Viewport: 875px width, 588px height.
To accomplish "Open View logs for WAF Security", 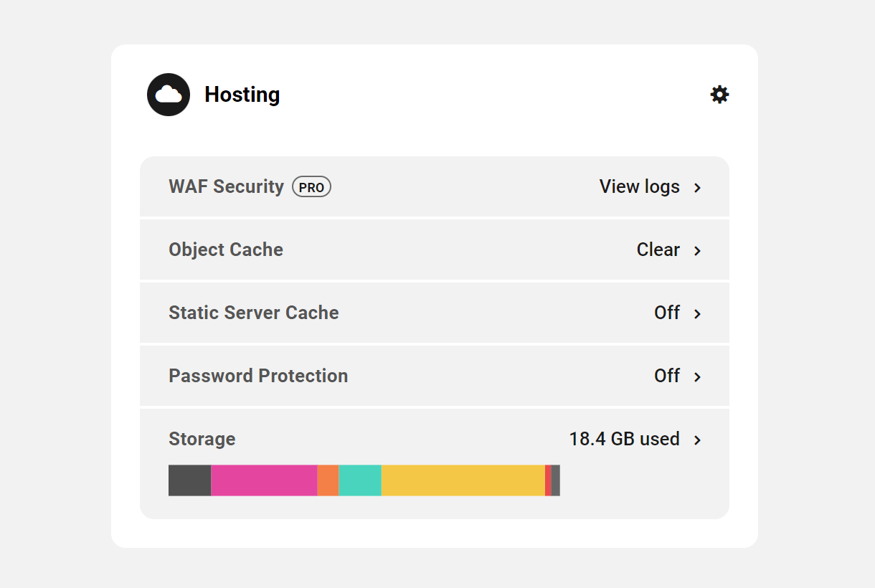I will point(638,186).
